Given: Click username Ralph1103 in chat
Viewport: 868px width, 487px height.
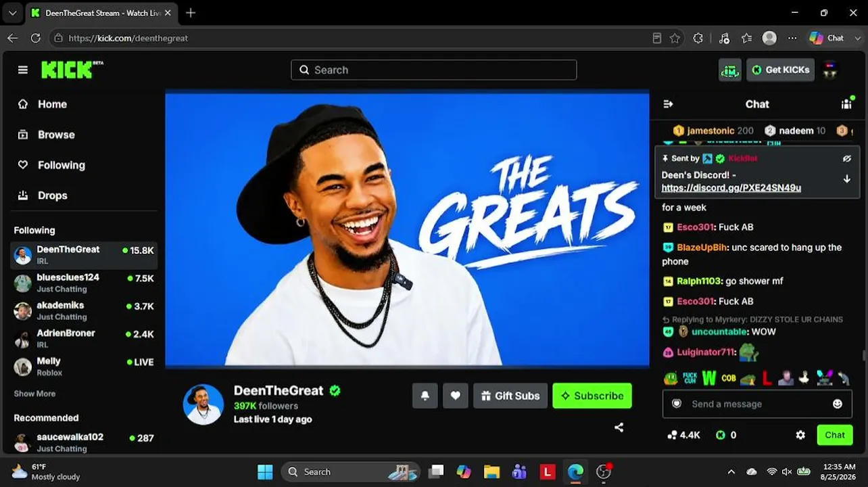Looking at the screenshot, I should 699,281.
